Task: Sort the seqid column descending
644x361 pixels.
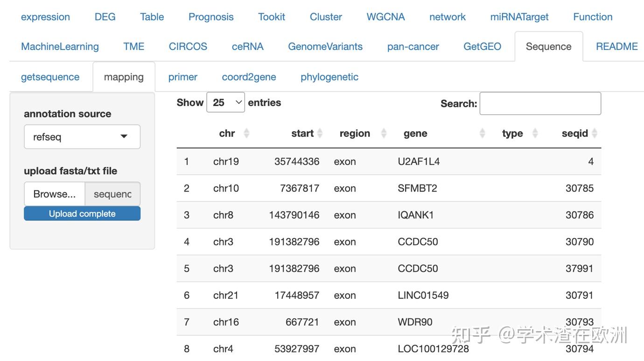Action: [x=595, y=136]
